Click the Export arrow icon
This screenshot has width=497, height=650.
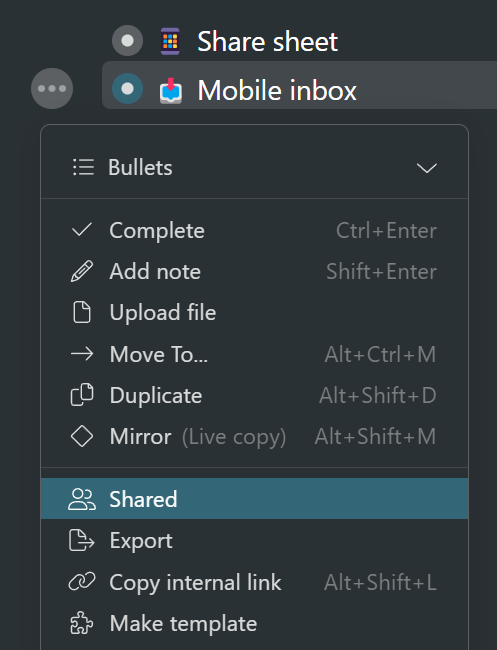[82, 541]
